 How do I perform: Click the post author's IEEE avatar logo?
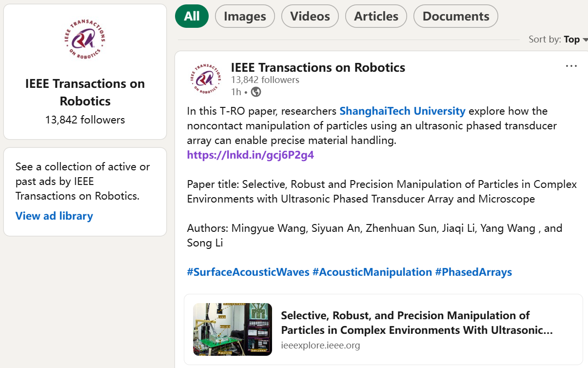205,78
